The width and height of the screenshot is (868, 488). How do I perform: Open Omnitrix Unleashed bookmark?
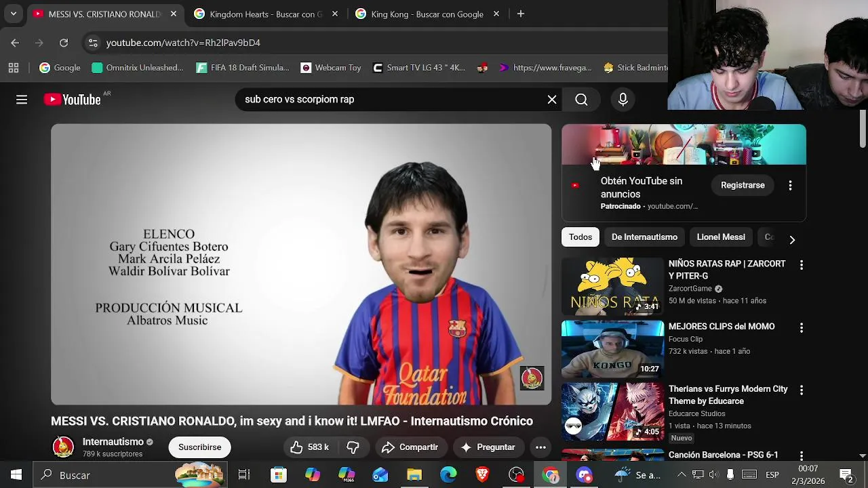tap(138, 68)
